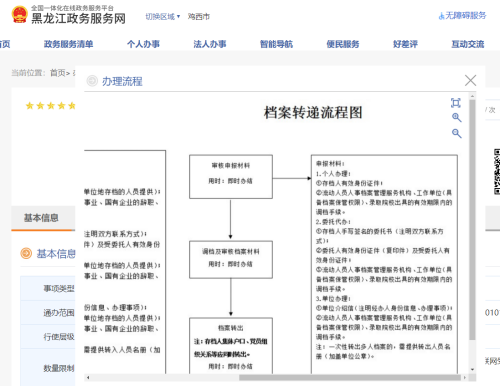This screenshot has height=386, width=500.
Task: Click the horizontal scrollbar thumb
Action: (350, 378)
